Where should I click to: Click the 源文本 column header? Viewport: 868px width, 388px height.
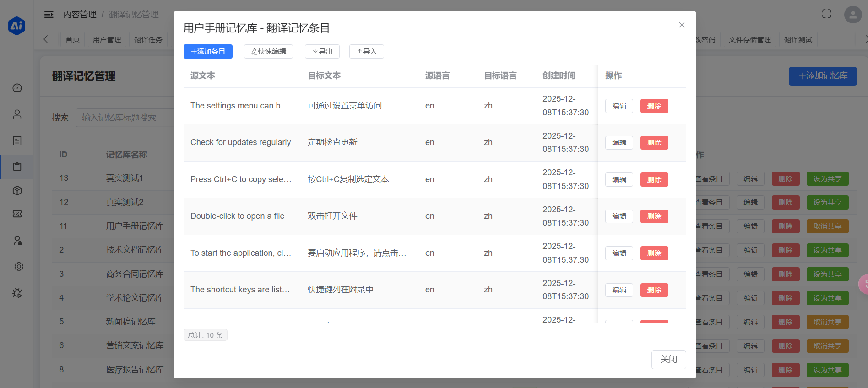[x=203, y=75]
